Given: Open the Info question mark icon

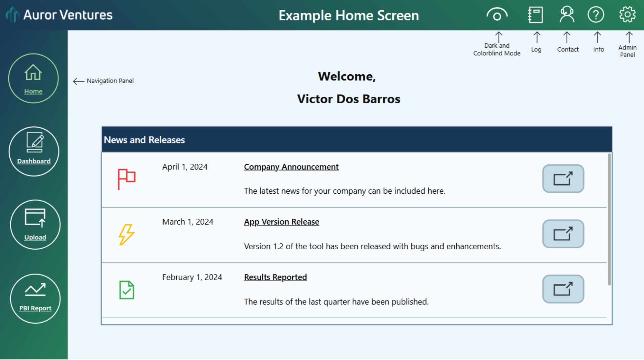Looking at the screenshot, I should tap(596, 15).
